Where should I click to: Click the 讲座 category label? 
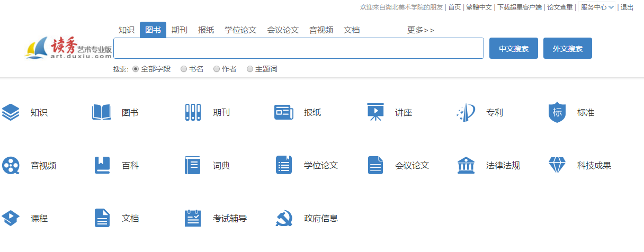coord(404,113)
